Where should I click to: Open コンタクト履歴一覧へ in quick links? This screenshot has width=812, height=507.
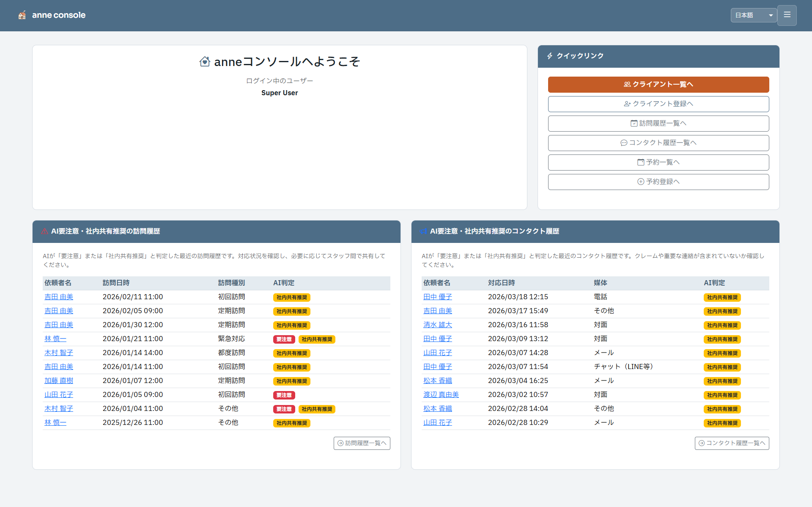[x=658, y=143]
